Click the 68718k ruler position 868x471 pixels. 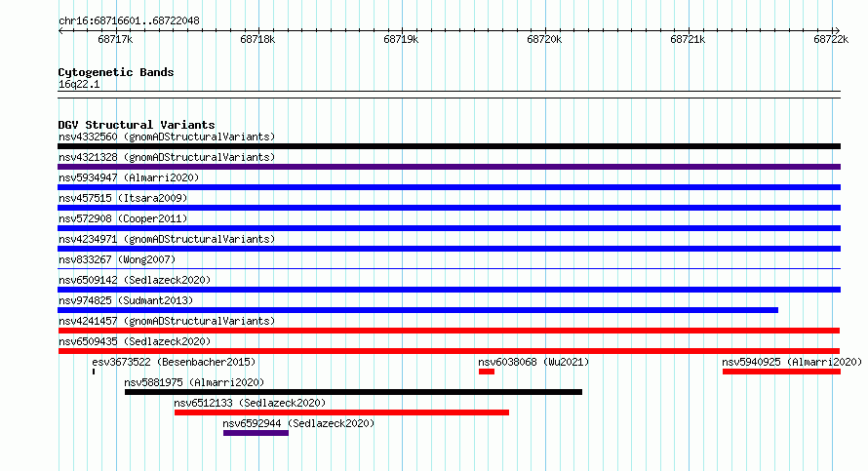(257, 39)
